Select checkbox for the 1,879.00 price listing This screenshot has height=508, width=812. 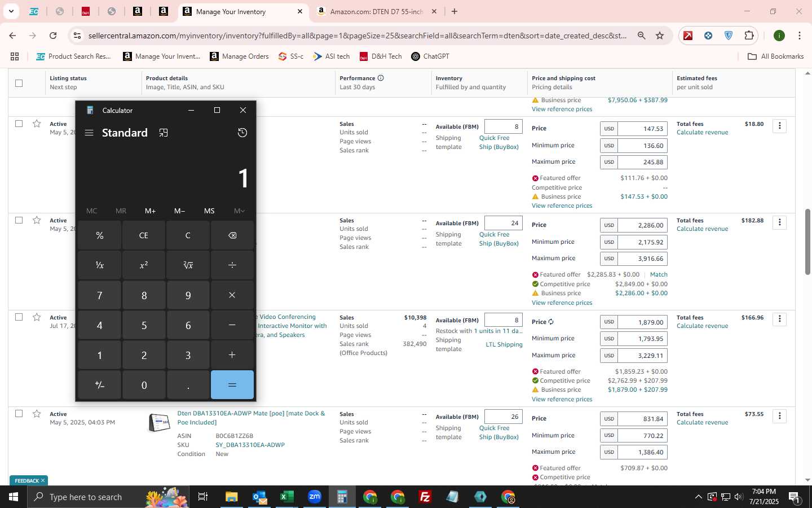tap(19, 317)
